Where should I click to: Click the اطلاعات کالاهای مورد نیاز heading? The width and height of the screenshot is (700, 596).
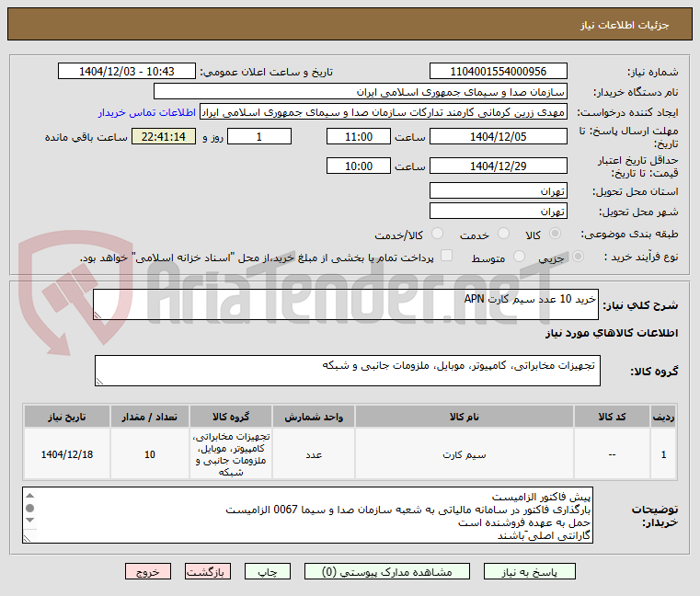click(x=612, y=333)
